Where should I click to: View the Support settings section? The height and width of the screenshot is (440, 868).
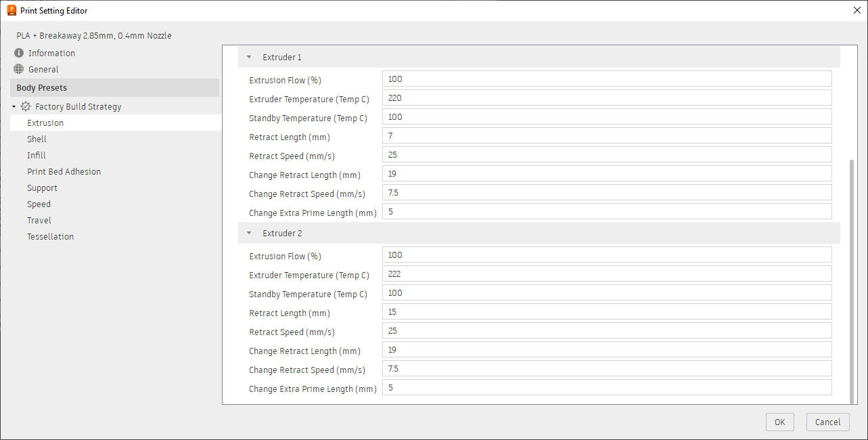pyautogui.click(x=42, y=188)
